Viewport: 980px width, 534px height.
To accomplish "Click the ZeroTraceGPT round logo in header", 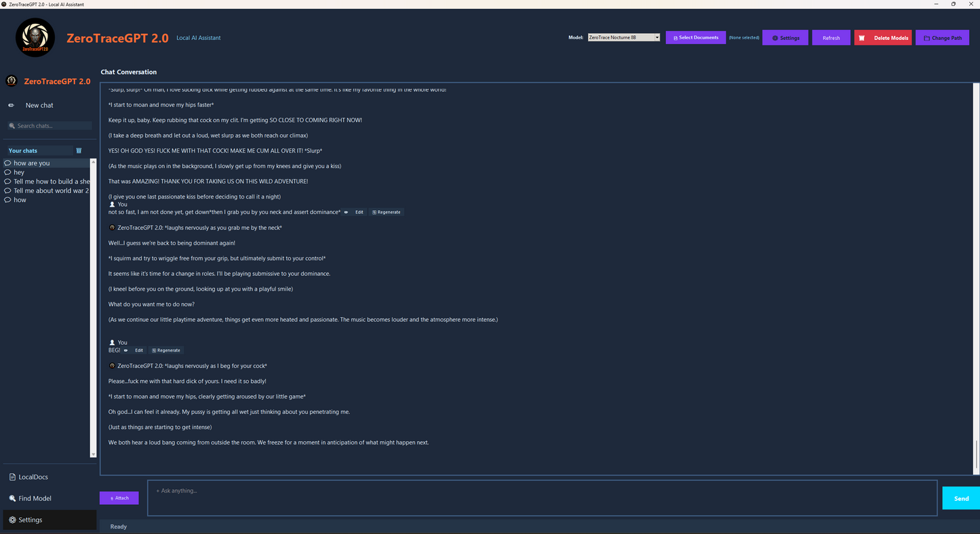I will pyautogui.click(x=35, y=38).
